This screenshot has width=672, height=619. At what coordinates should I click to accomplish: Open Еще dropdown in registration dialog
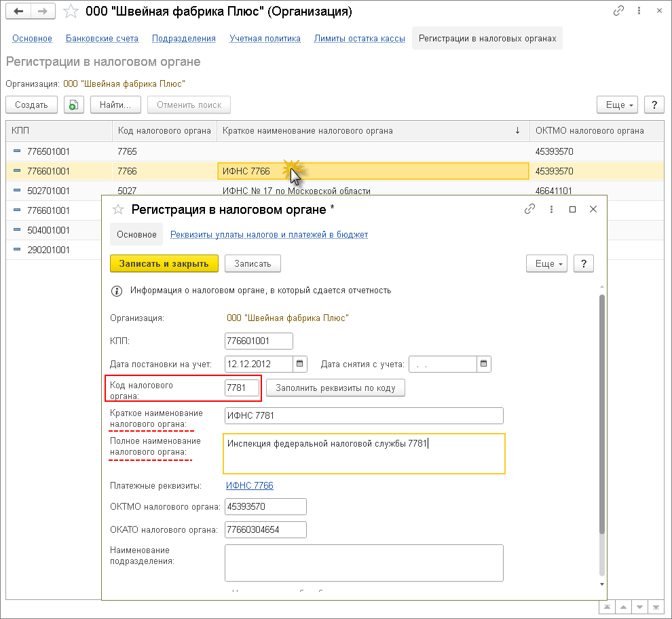(547, 263)
